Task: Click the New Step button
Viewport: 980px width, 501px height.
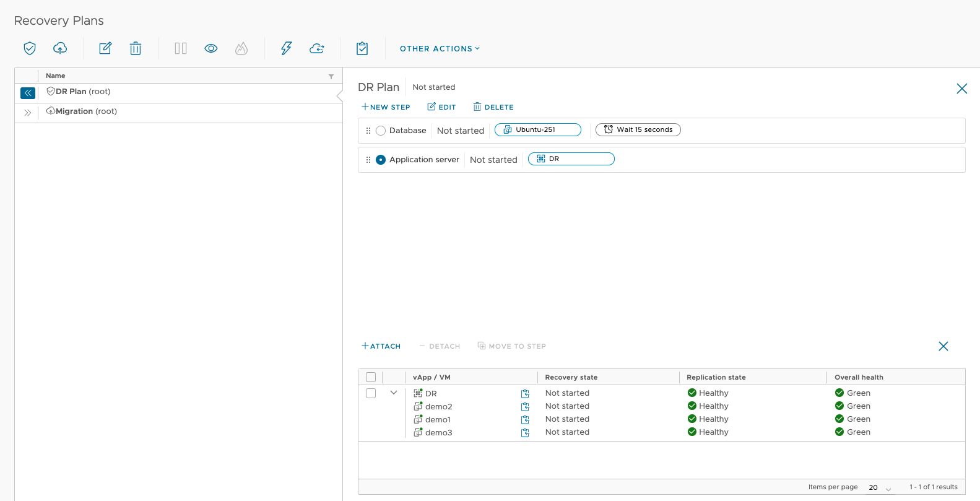Action: point(386,107)
